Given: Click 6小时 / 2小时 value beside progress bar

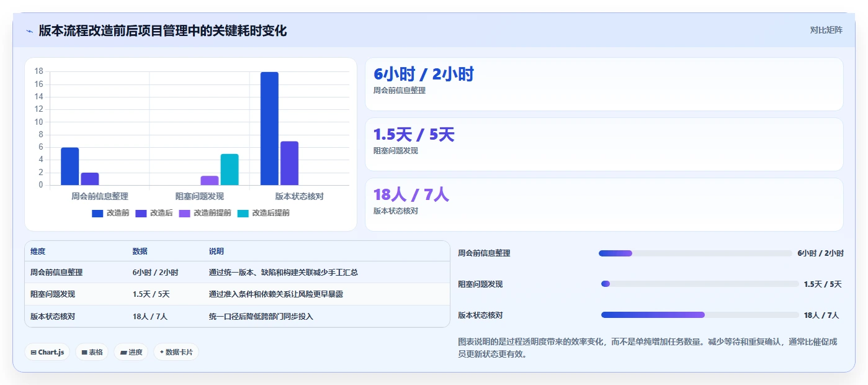Looking at the screenshot, I should [821, 253].
